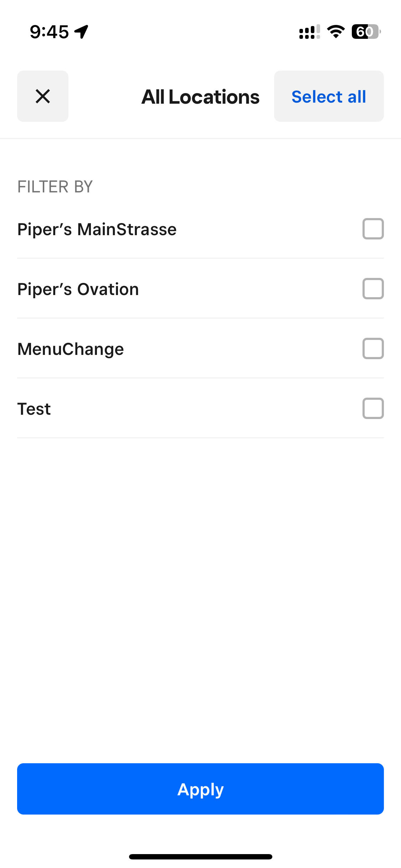The image size is (401, 868).
Task: Select the Piper's MainStrasse row label
Action: (x=97, y=229)
